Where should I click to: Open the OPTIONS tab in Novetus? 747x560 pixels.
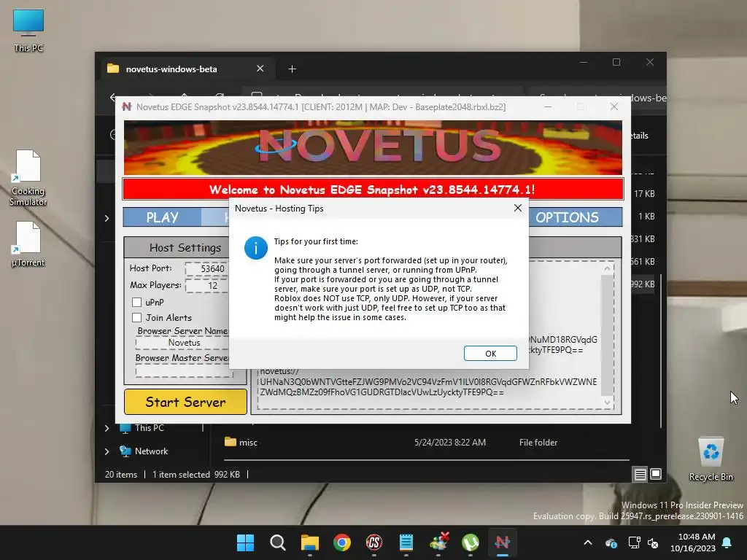(567, 217)
